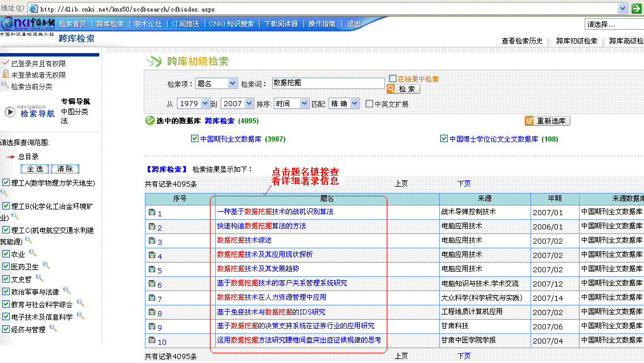This screenshot has height=363, width=644.
Task: Uncheck 中国期刊全文数据库 checkbox
Action: coord(195,139)
